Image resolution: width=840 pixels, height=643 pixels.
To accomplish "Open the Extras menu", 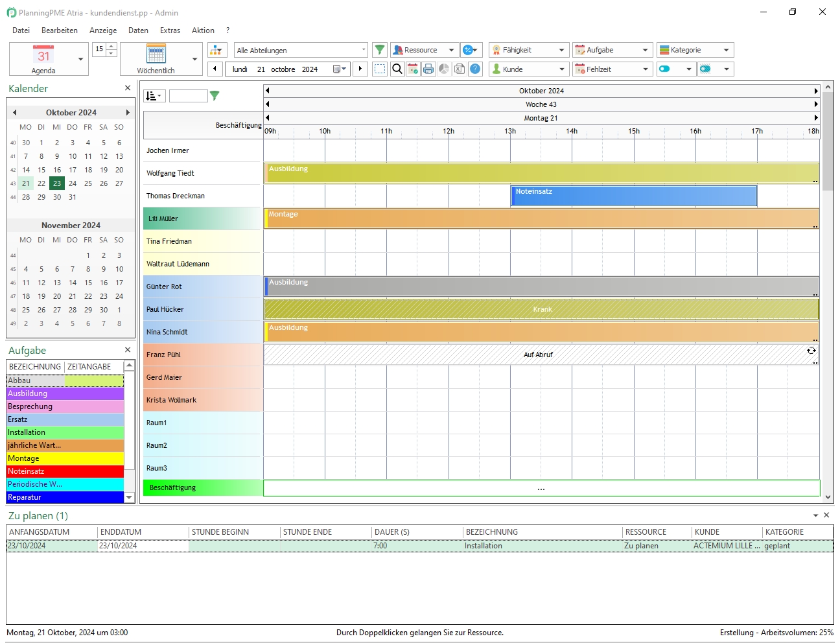I will click(x=170, y=30).
